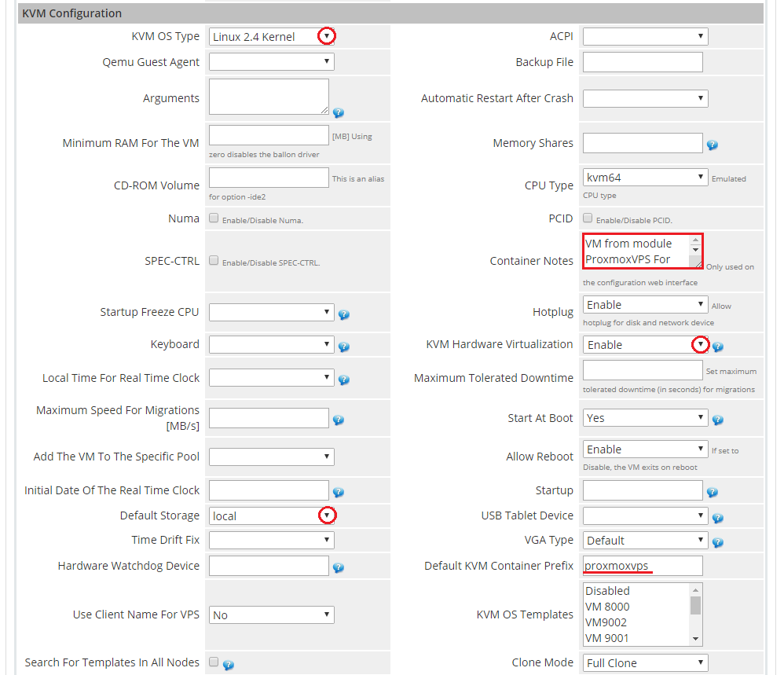Viewport: 784px width, 675px height.
Task: Click help icon for Hardware Watchdog Device
Action: click(x=339, y=567)
